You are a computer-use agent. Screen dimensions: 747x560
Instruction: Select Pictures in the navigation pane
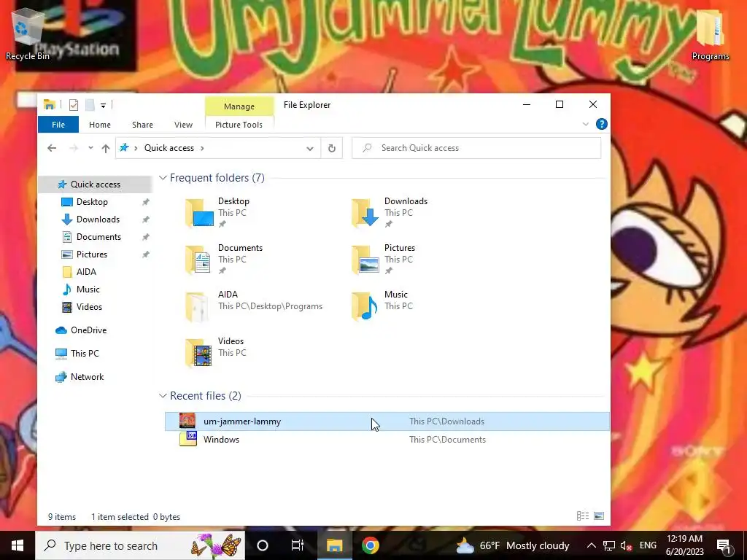(91, 254)
